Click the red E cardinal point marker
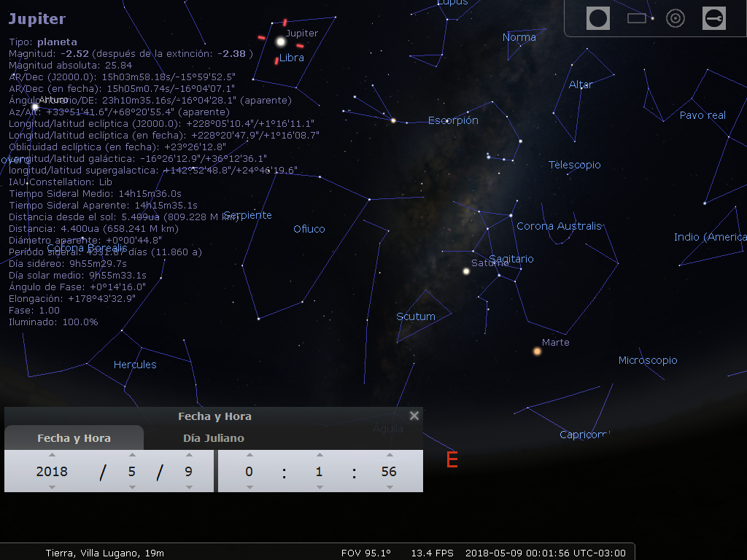The height and width of the screenshot is (560, 747). pyautogui.click(x=452, y=460)
